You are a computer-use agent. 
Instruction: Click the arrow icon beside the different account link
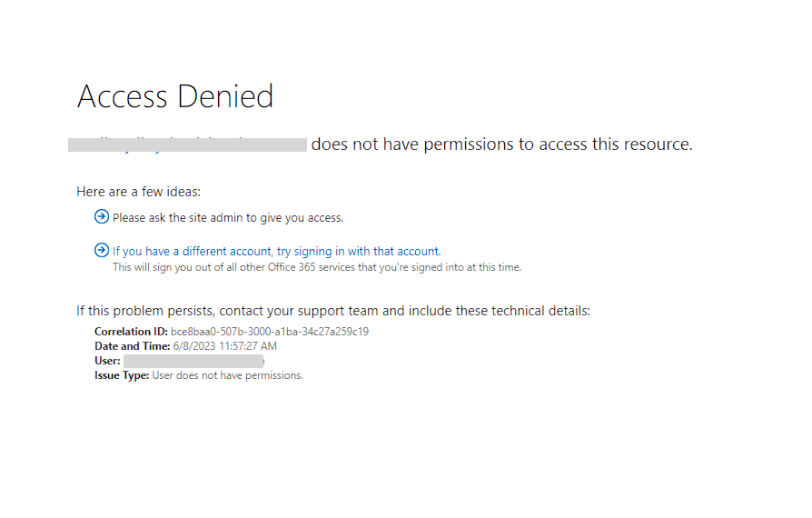101,250
